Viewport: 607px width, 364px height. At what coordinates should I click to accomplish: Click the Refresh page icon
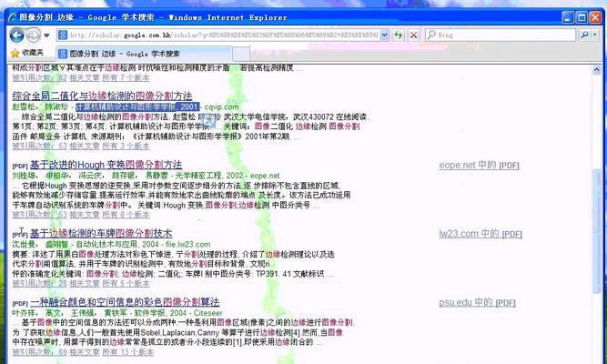tap(398, 35)
